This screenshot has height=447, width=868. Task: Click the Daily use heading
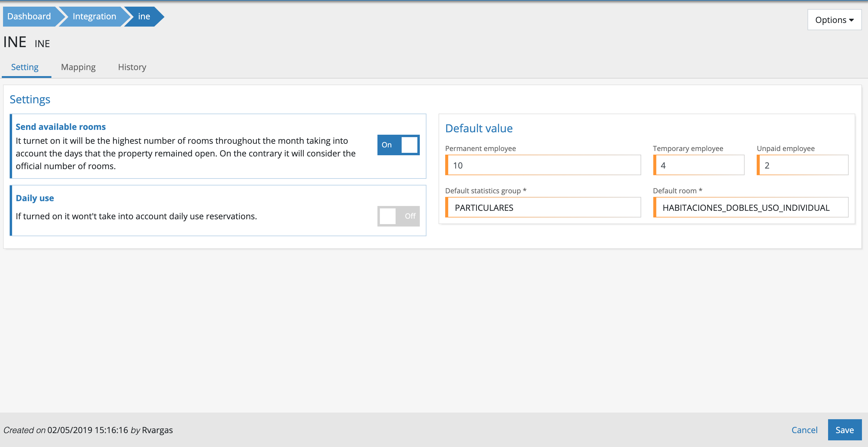(35, 198)
